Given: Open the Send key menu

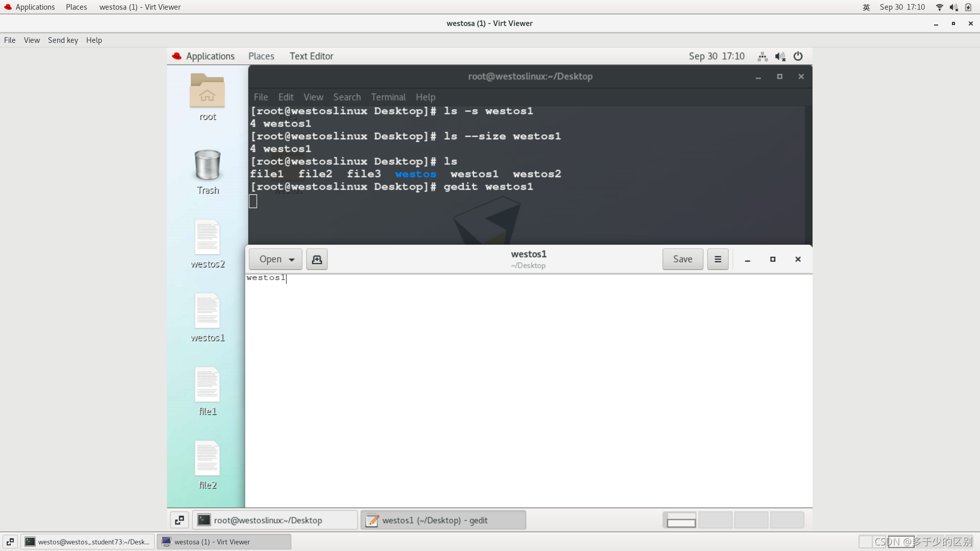Looking at the screenshot, I should 63,40.
